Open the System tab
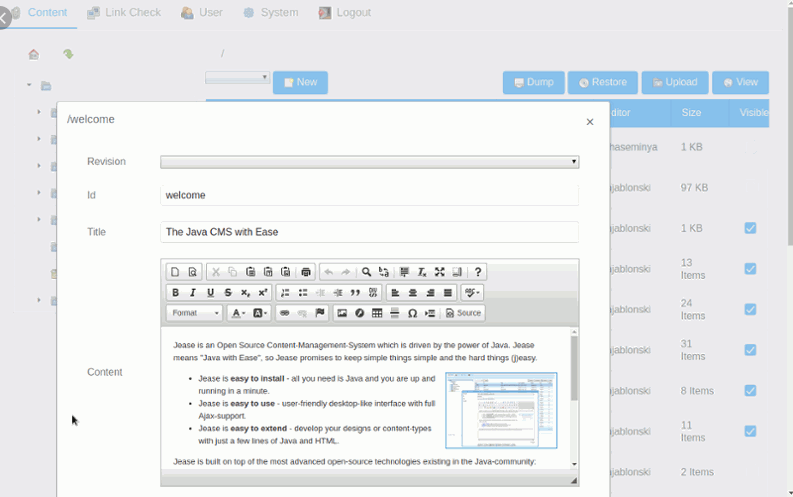Image resolution: width=793 pixels, height=497 pixels. pyautogui.click(x=271, y=13)
